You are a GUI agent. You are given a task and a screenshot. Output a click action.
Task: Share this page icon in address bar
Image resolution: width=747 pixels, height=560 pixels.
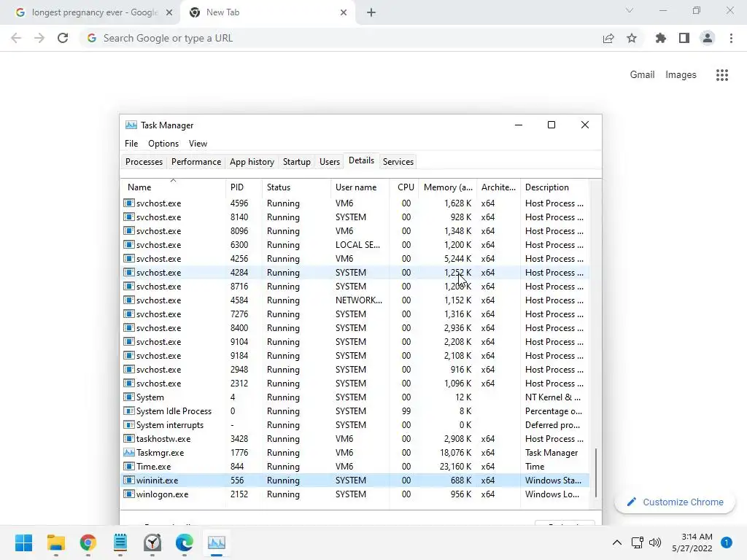coord(608,38)
